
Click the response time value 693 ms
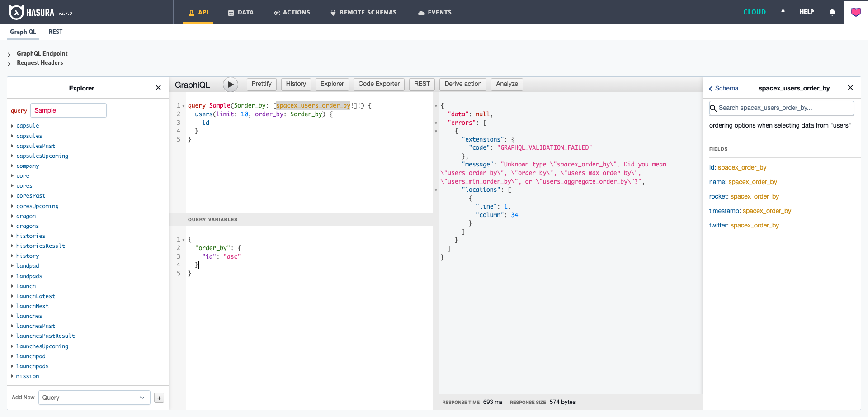point(493,402)
